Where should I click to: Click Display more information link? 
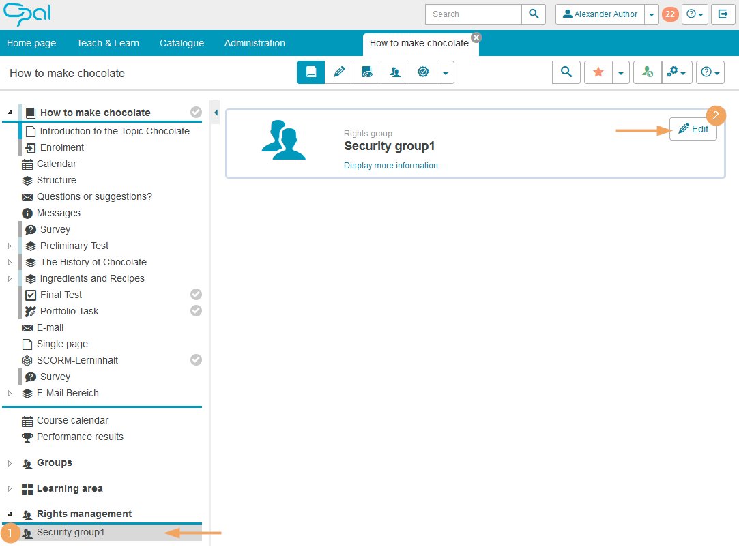390,166
